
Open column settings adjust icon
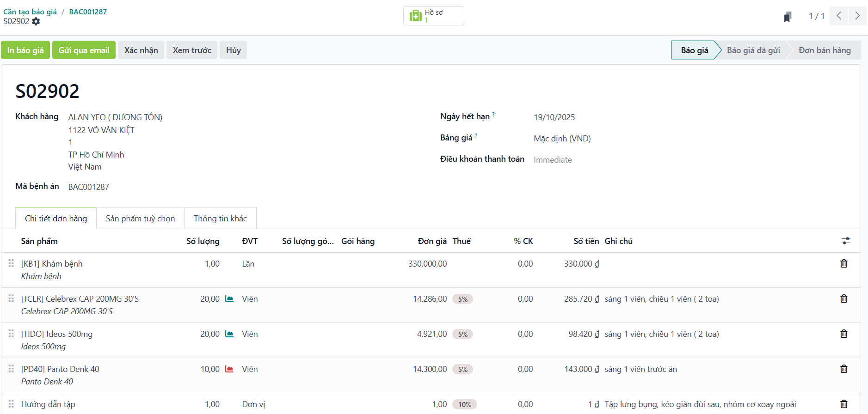(x=846, y=241)
